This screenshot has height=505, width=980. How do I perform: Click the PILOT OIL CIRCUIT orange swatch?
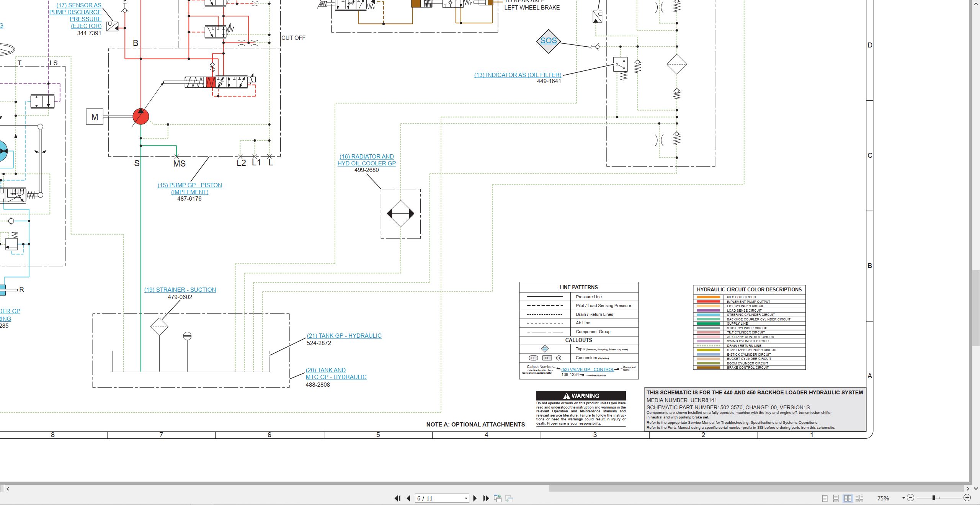point(708,297)
